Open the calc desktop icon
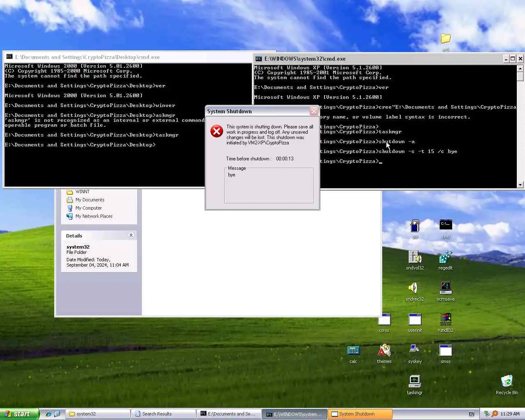Viewport: 525px width, 420px height. coord(353,354)
